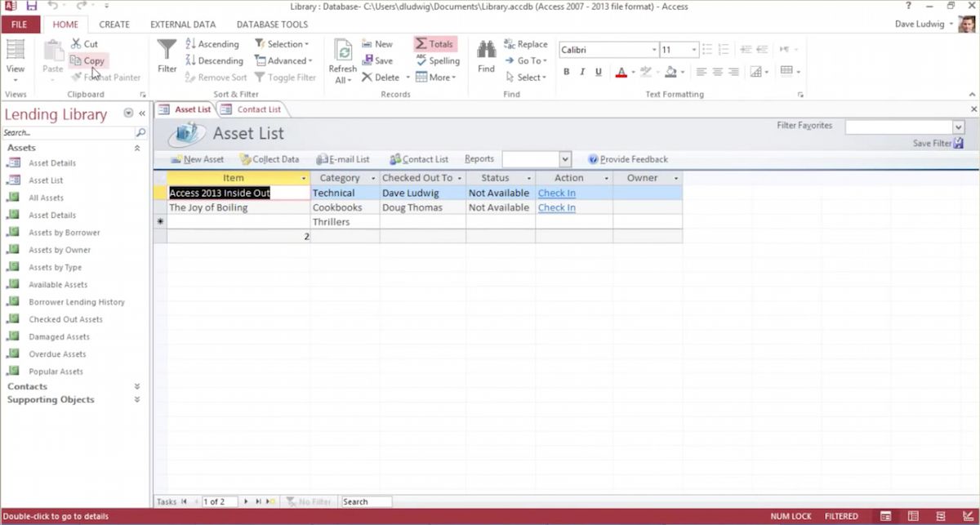Open the External Data ribbon tab

tap(183, 24)
